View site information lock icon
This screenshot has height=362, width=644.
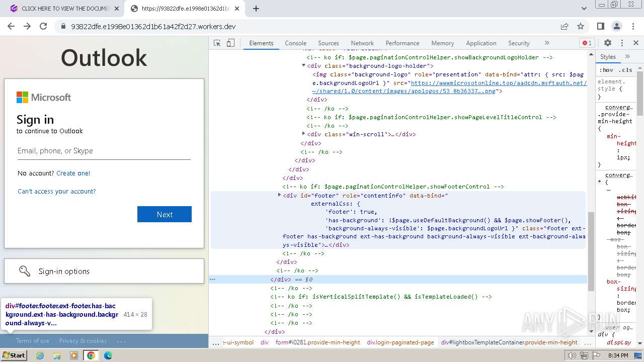63,27
